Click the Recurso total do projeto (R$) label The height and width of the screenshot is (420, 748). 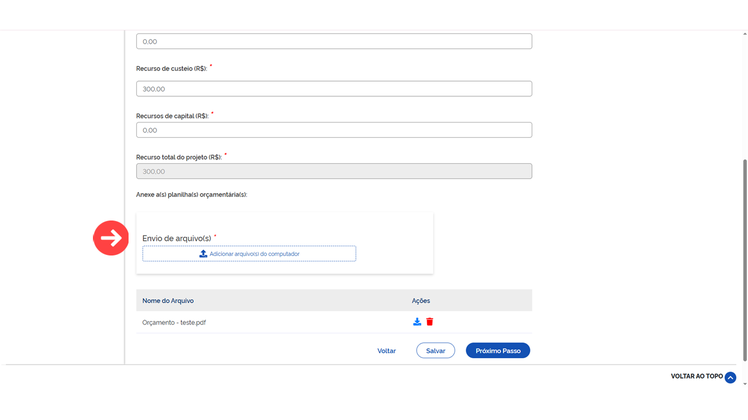click(179, 157)
